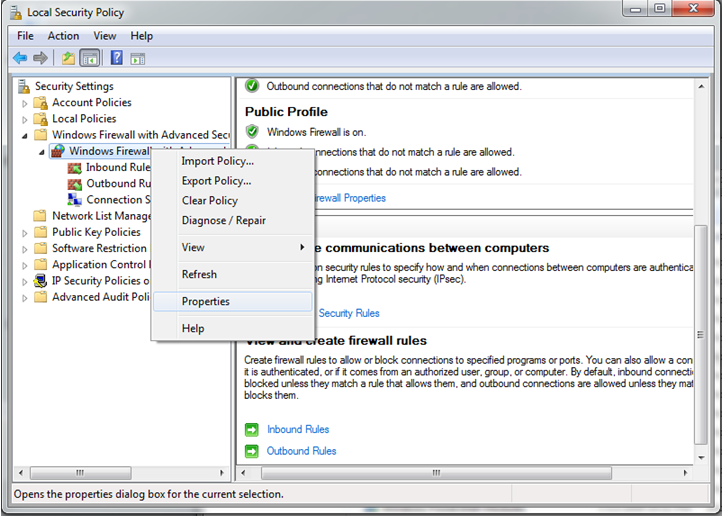The width and height of the screenshot is (722, 516).
Task: Collapse Windows Firewall with Advanced Security folder
Action: pos(25,136)
